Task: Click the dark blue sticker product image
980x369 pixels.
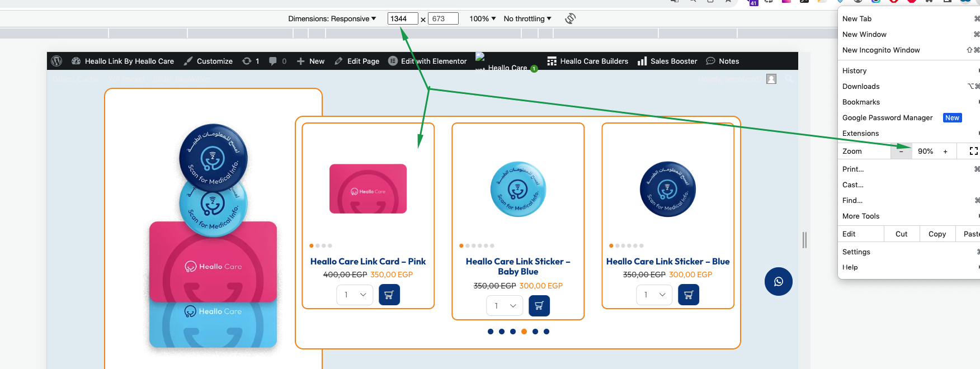Action: tap(668, 189)
